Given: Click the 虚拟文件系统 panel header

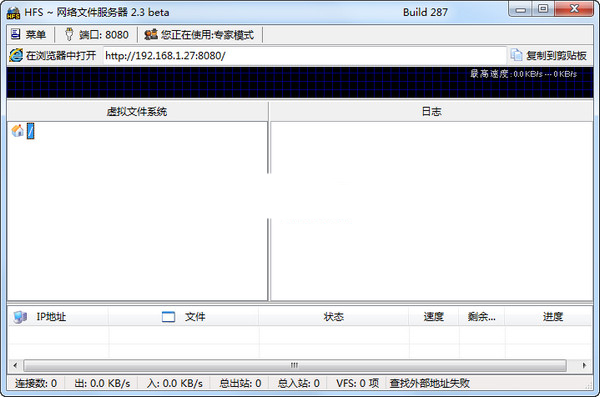Looking at the screenshot, I should (137, 111).
